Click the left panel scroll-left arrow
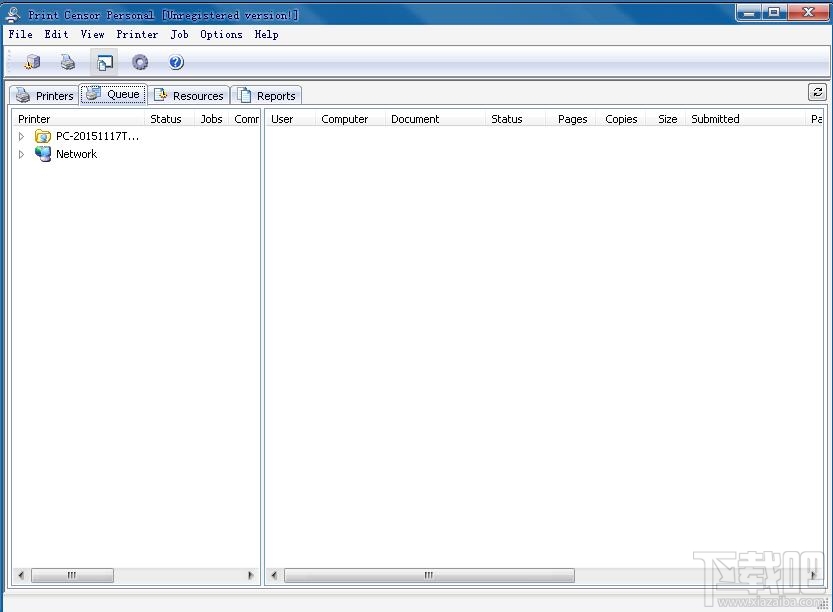833x612 pixels. [x=21, y=575]
